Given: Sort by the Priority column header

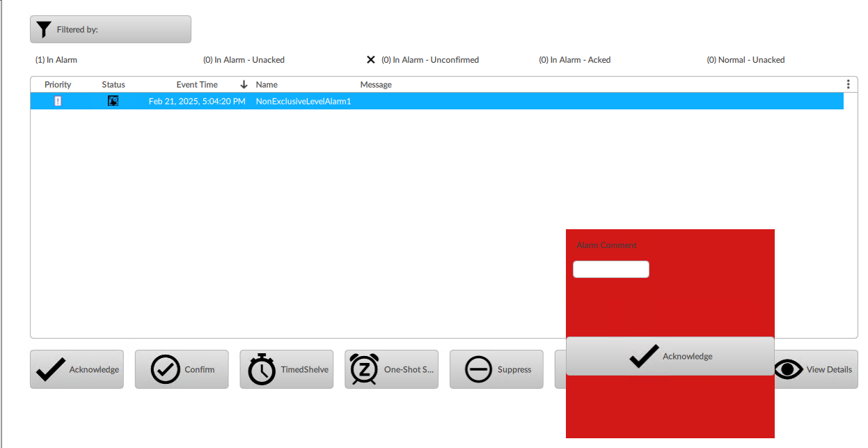Looking at the screenshot, I should click(x=58, y=84).
